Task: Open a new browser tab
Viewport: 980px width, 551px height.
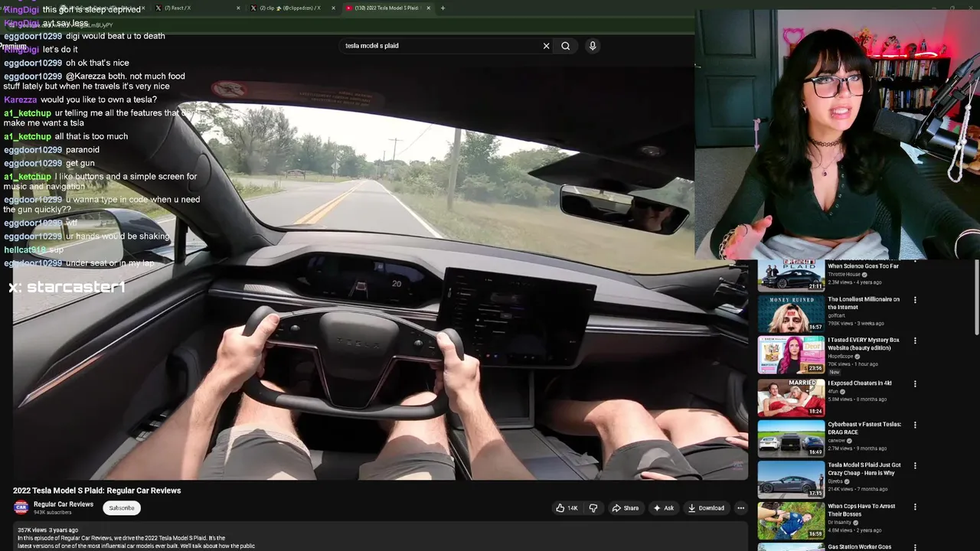Action: [443, 8]
